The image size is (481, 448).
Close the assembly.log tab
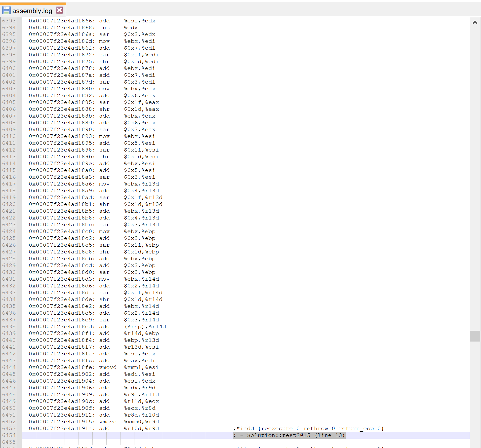[59, 10]
